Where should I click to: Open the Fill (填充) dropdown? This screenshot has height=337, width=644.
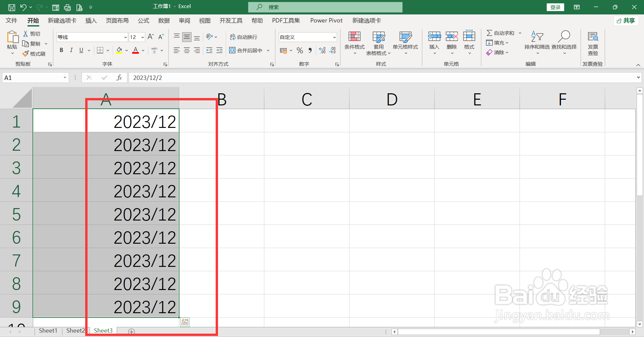coord(497,43)
